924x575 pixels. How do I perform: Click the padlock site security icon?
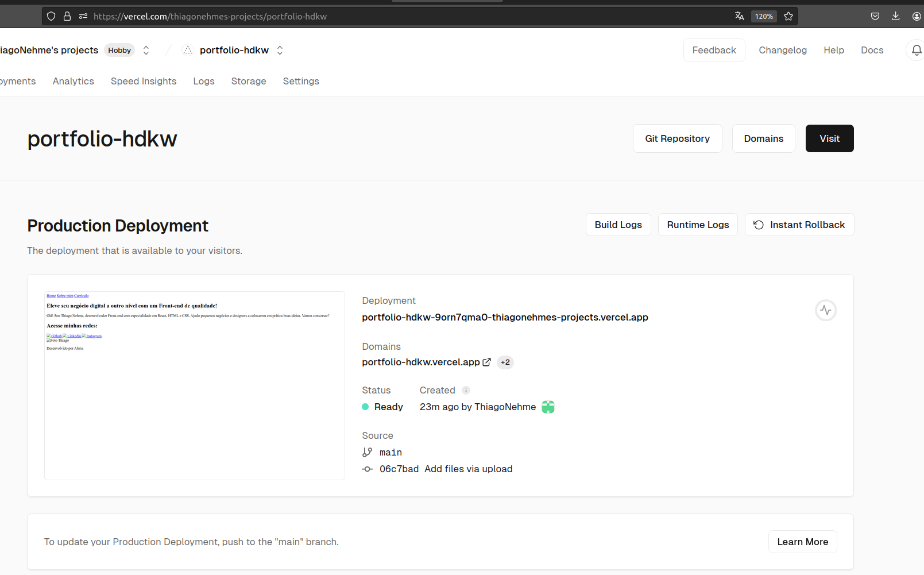point(67,16)
